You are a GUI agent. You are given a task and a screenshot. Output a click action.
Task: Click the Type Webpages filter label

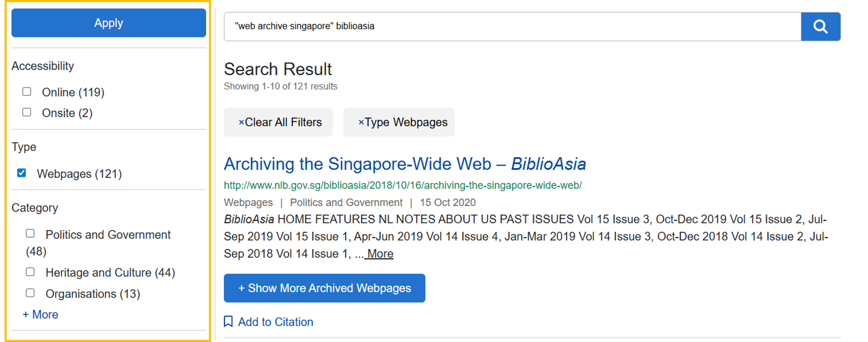click(406, 122)
